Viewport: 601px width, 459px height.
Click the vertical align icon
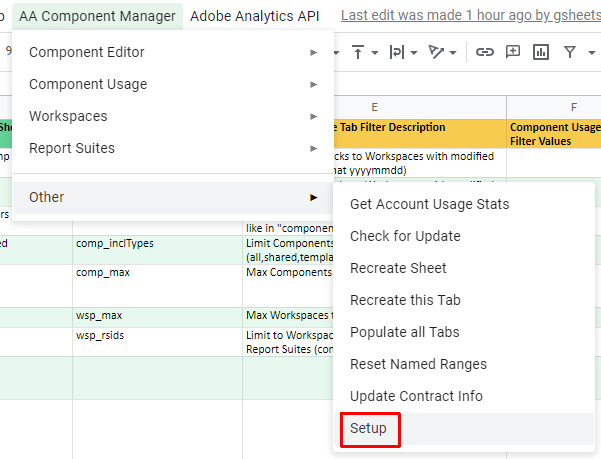pos(358,52)
